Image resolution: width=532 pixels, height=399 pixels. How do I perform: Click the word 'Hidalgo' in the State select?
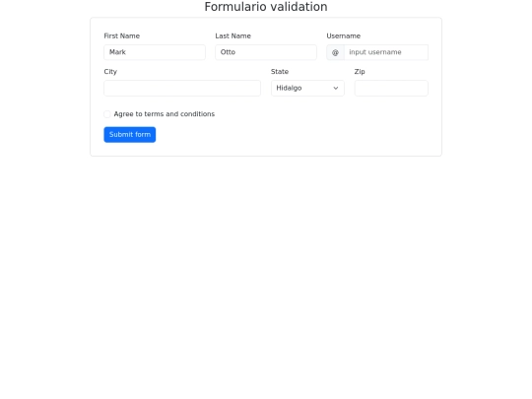point(289,89)
